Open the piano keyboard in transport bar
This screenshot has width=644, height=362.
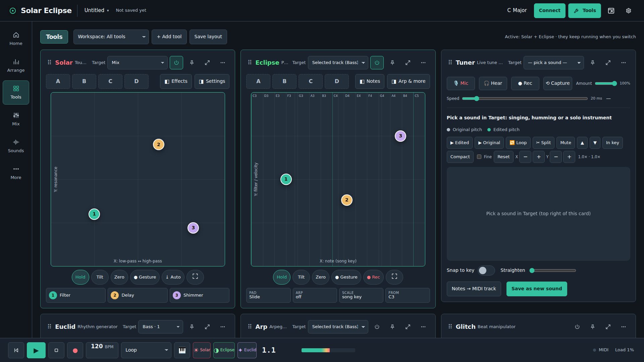[182, 350]
